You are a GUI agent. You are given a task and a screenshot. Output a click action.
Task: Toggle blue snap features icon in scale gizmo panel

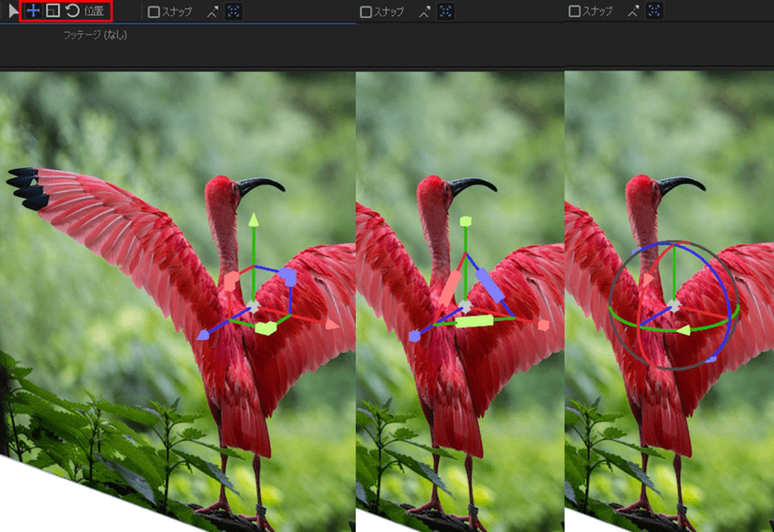(445, 11)
